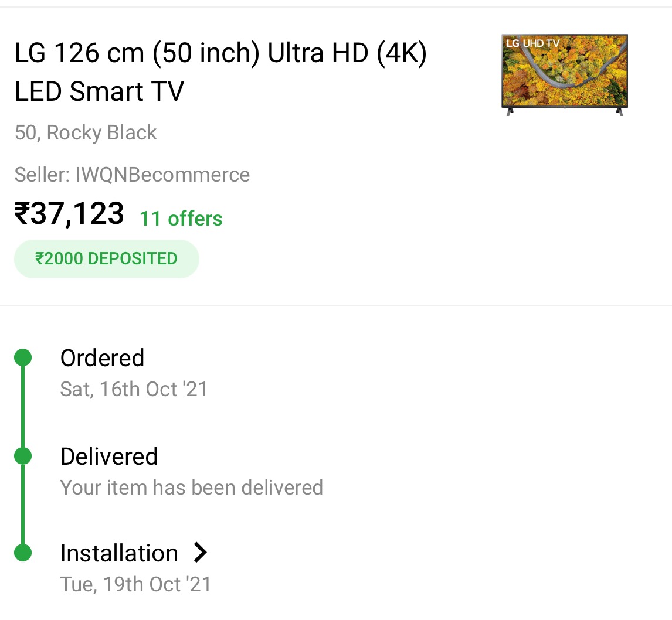Tap the installation date Tue, 19th Oct '21
This screenshot has height=620, width=672.
[x=135, y=584]
